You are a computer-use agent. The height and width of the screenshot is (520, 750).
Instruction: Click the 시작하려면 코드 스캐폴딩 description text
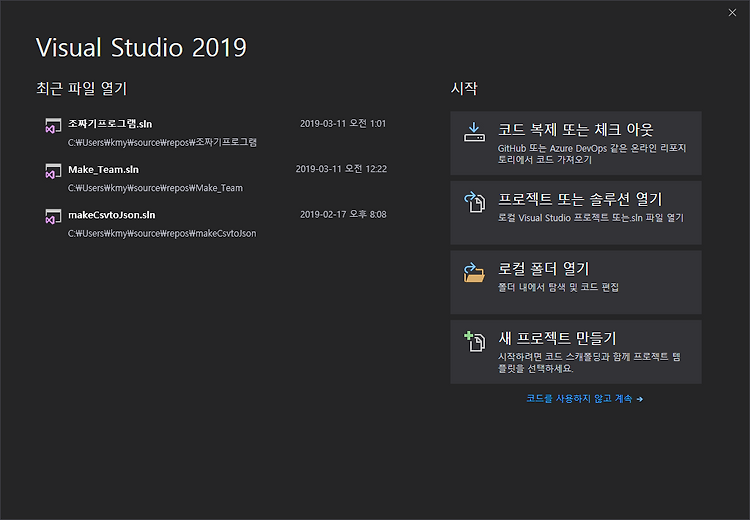tap(589, 363)
